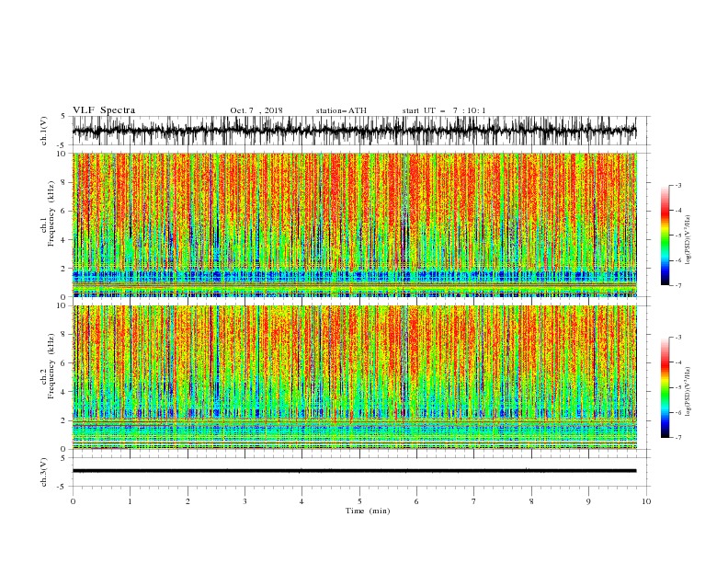This screenshot has width=728, height=563.
Task: Click the upper color bar's log(PSD) label
Action: tap(688, 240)
